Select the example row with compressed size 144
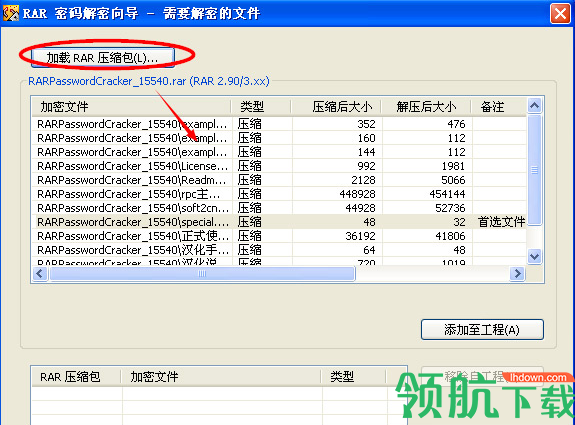The image size is (575, 425). point(279,152)
